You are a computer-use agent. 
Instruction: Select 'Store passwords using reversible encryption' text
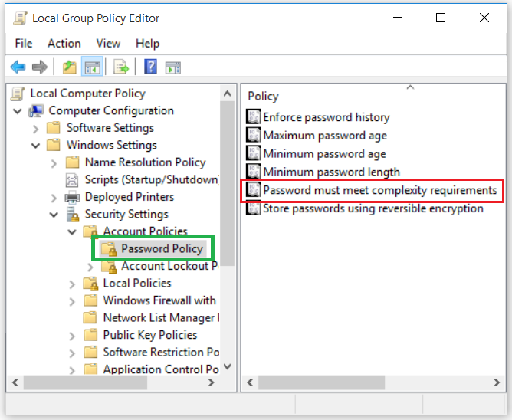[373, 208]
